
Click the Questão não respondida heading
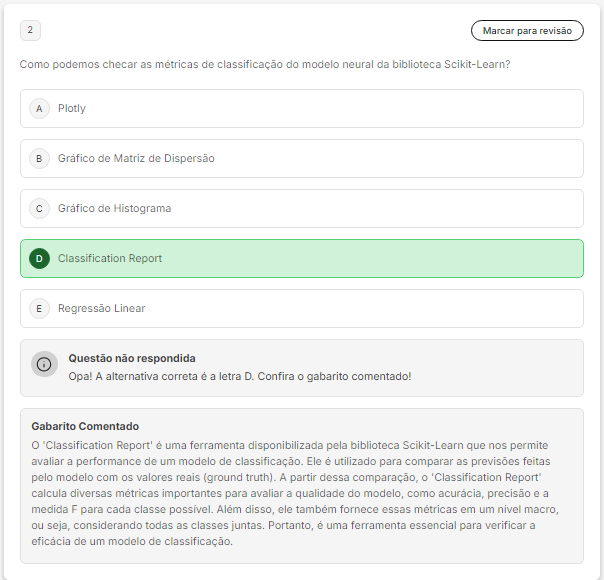coord(132,358)
